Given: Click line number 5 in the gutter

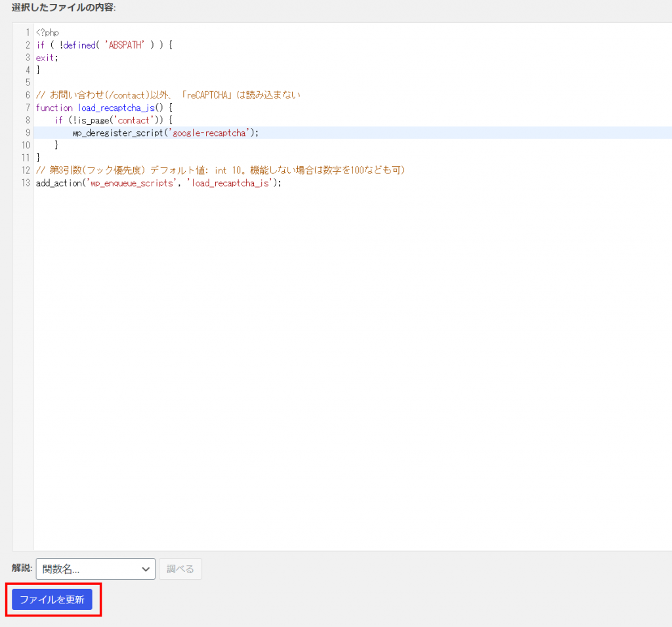Looking at the screenshot, I should click(x=28, y=82).
